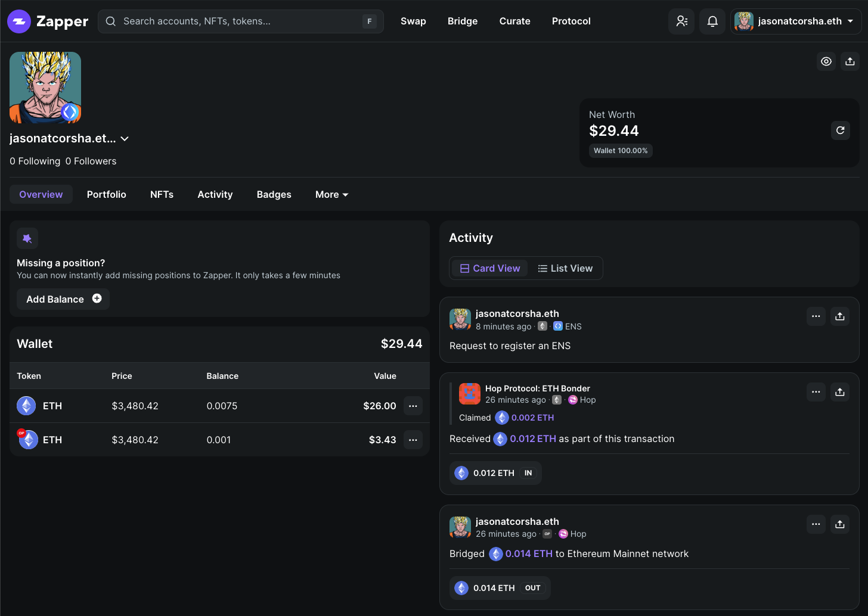The width and height of the screenshot is (868, 616).
Task: Click 0 Followers link
Action: pyautogui.click(x=91, y=161)
